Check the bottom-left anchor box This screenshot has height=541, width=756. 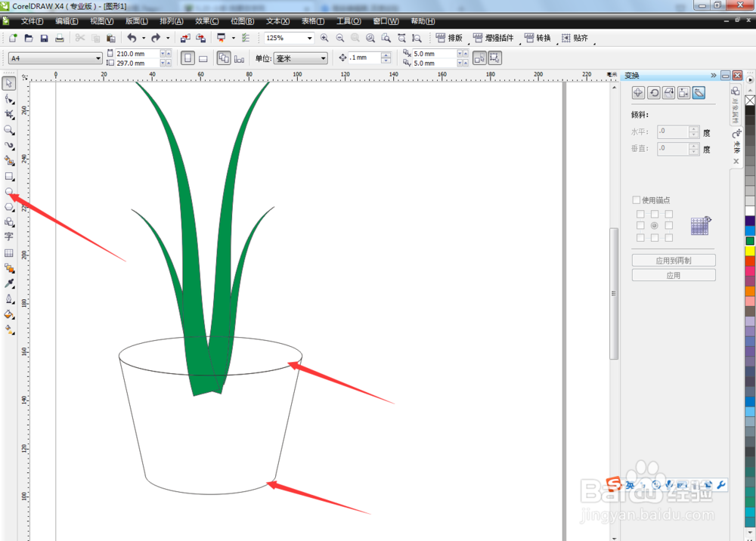[640, 237]
